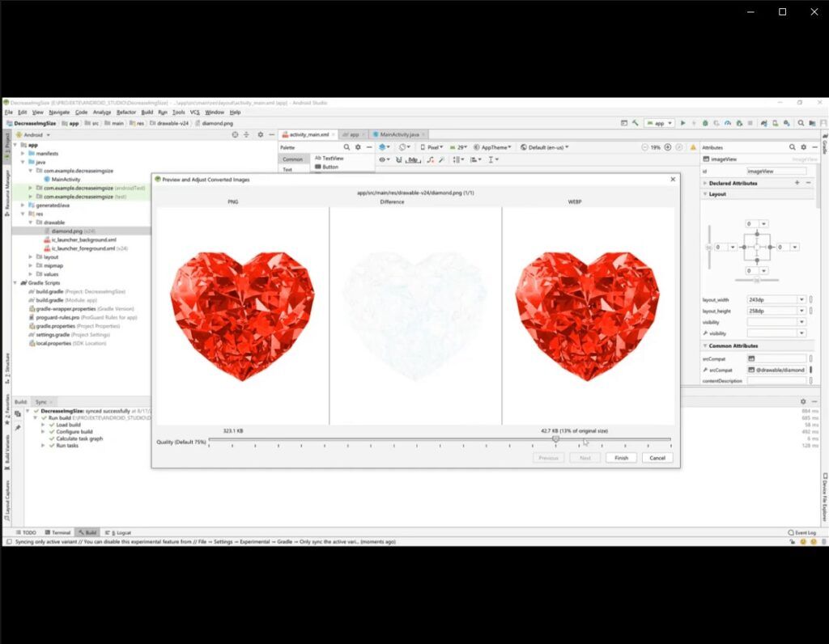Switch to the activity_main.xml editor tab
This screenshot has width=829, height=644.
click(308, 135)
